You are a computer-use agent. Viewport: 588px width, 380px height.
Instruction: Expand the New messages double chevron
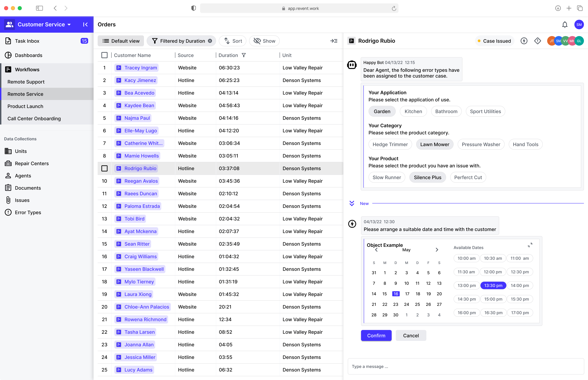coord(352,203)
